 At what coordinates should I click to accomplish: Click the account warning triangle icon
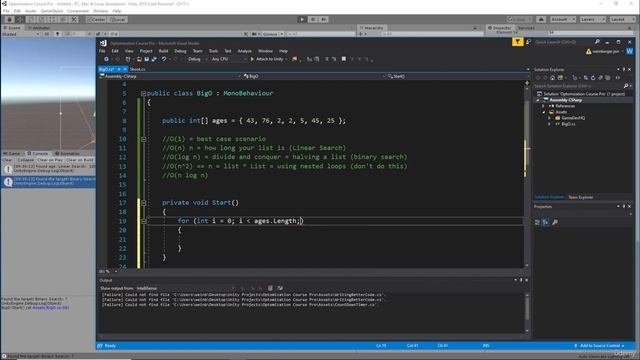coord(589,51)
